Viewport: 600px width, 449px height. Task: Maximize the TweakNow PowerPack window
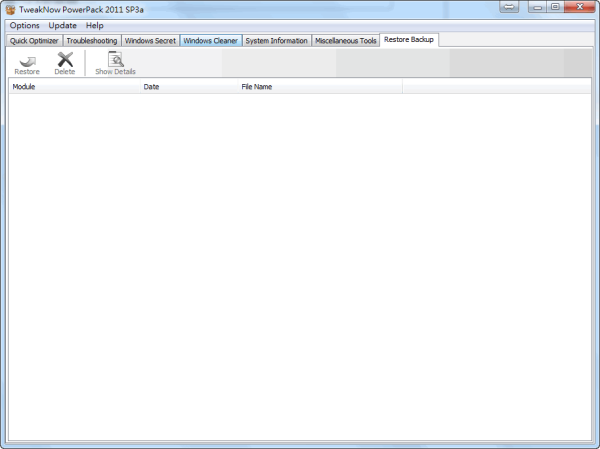click(555, 7)
